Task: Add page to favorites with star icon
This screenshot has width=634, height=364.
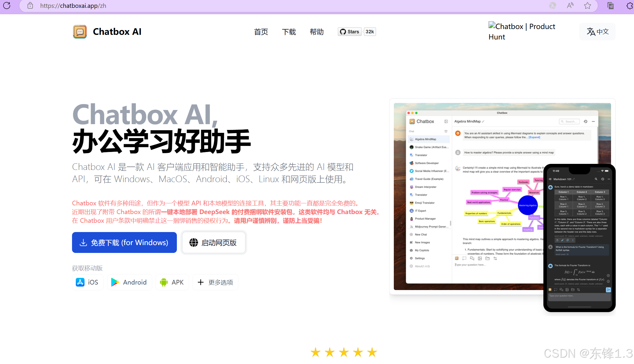Action: click(588, 6)
